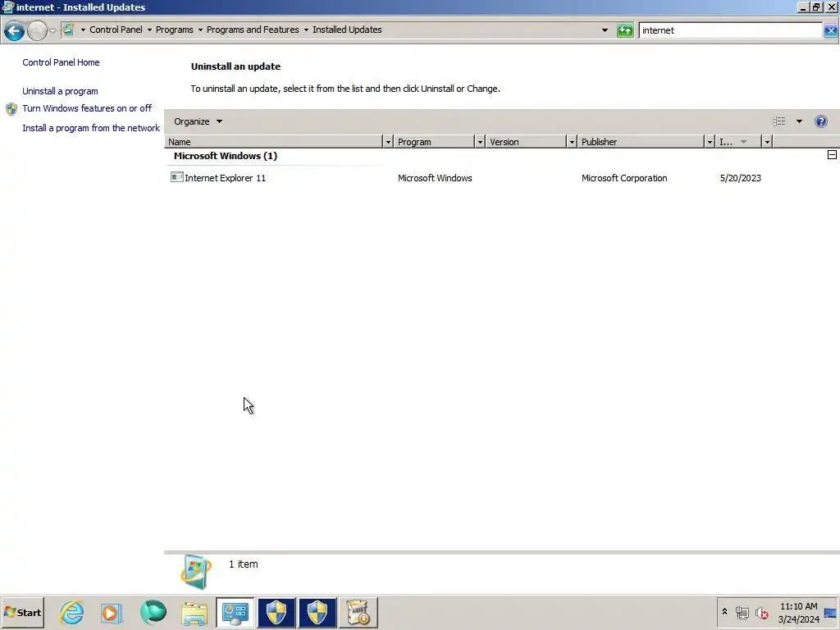The height and width of the screenshot is (630, 840).
Task: Select the Programs and Features breadcrumb
Action: (x=253, y=30)
